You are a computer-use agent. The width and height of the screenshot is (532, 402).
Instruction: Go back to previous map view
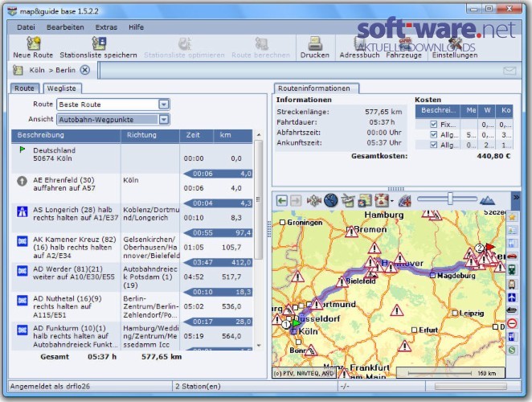tap(281, 201)
